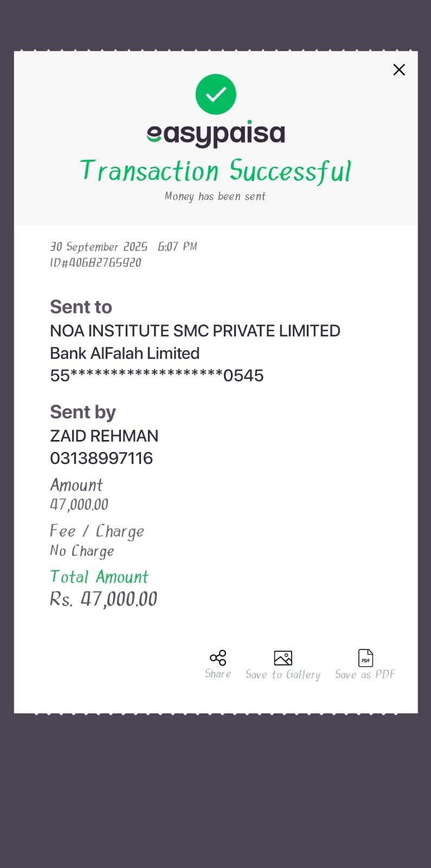The height and width of the screenshot is (868, 431).
Task: Tap the transaction ID number
Action: (x=96, y=263)
